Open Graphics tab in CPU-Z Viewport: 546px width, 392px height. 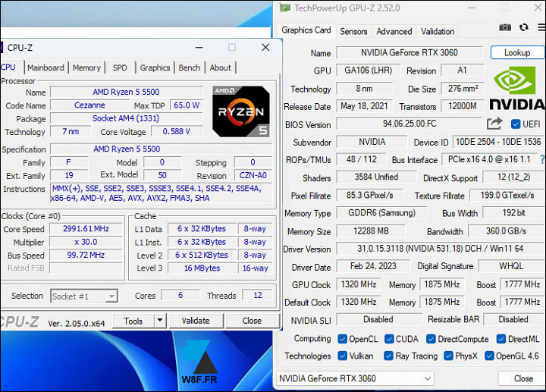155,67
